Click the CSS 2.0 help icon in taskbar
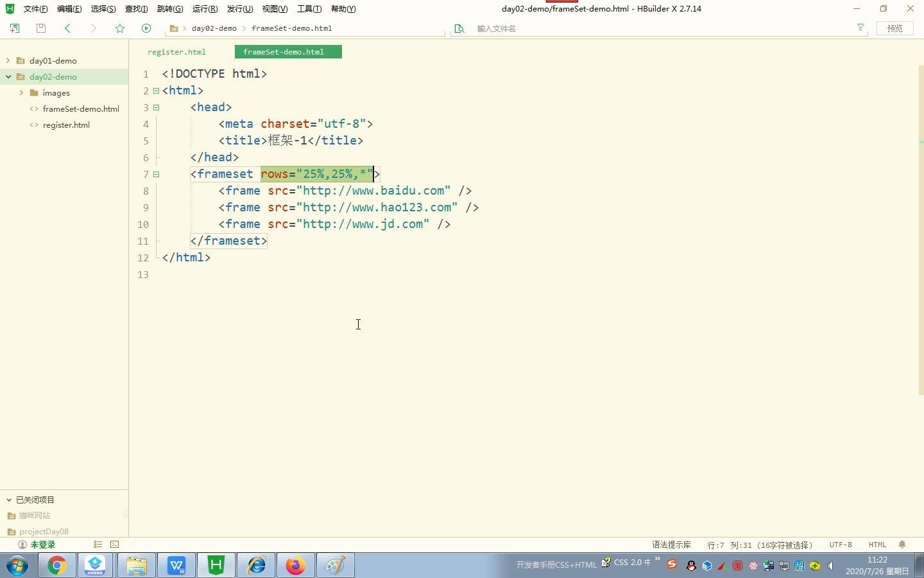This screenshot has height=578, width=924. tap(606, 563)
